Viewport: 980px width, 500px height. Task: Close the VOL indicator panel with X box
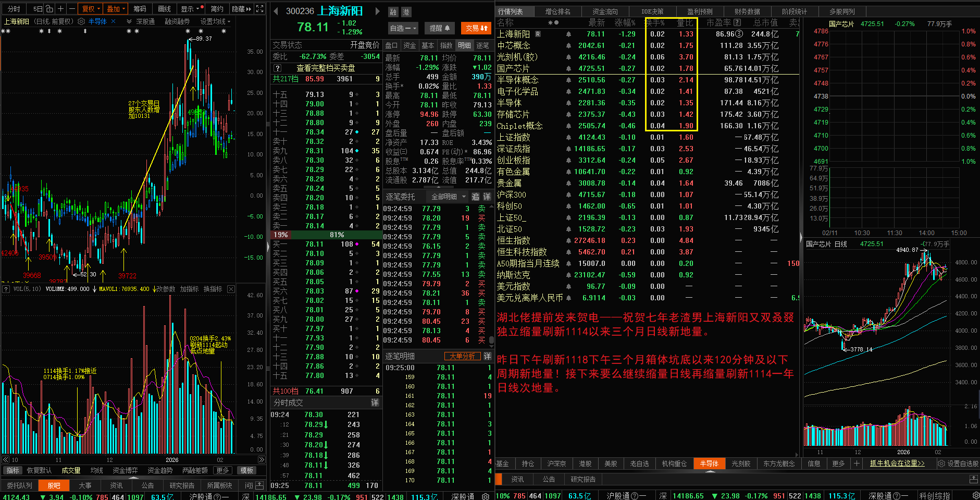(x=231, y=289)
